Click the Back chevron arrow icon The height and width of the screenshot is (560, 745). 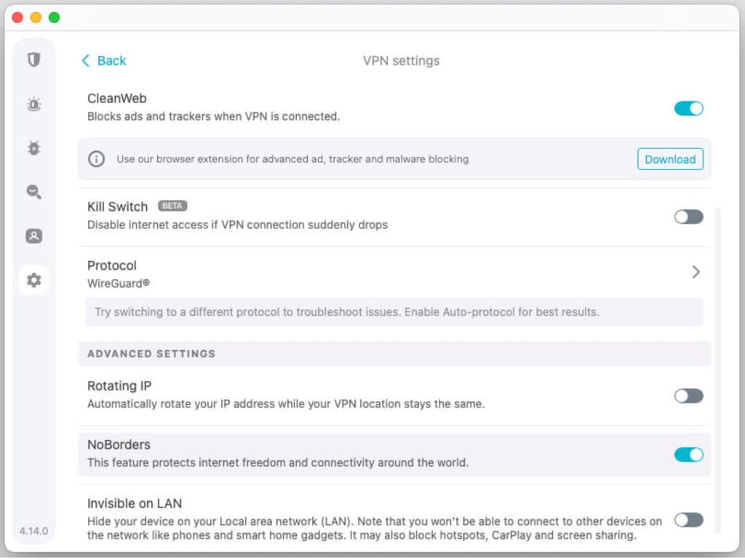pos(86,60)
